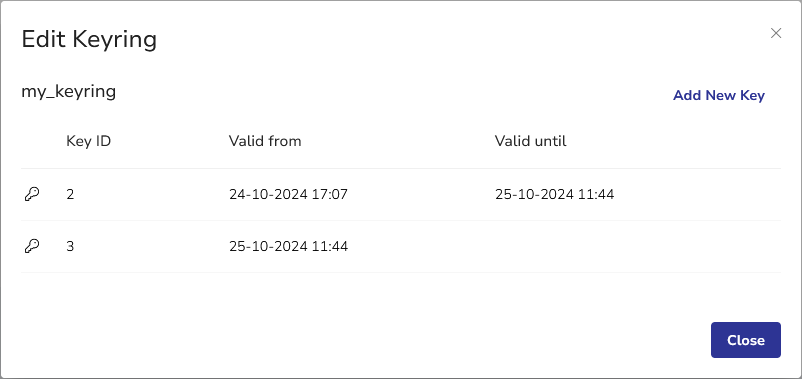The height and width of the screenshot is (379, 802).
Task: Click the Edit Keyring dialog title
Action: click(89, 39)
